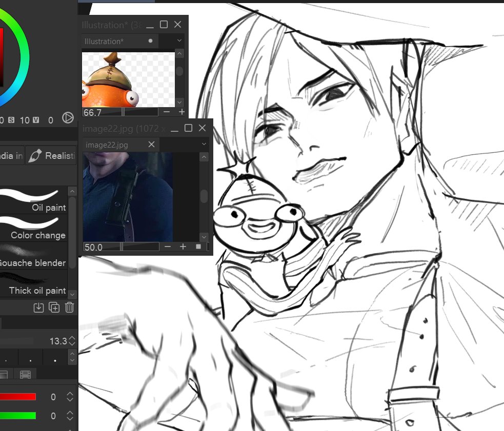Maximize the Illustration window
This screenshot has width=504, height=431.
tap(164, 25)
